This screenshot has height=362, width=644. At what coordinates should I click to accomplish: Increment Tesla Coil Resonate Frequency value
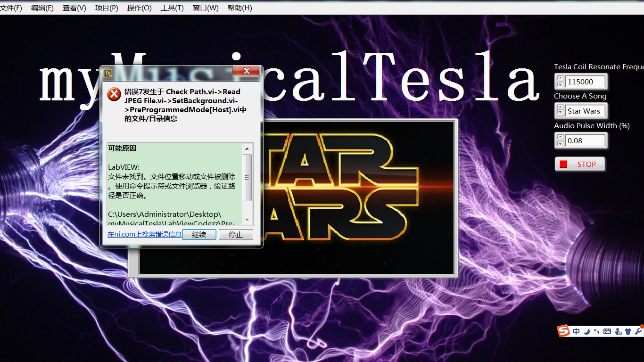[560, 78]
